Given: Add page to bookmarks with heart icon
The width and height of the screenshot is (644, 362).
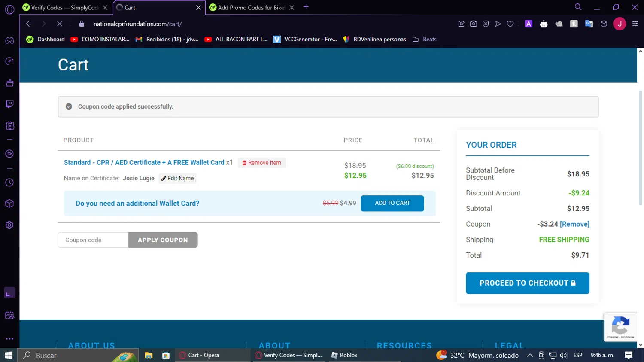Looking at the screenshot, I should coord(510,24).
